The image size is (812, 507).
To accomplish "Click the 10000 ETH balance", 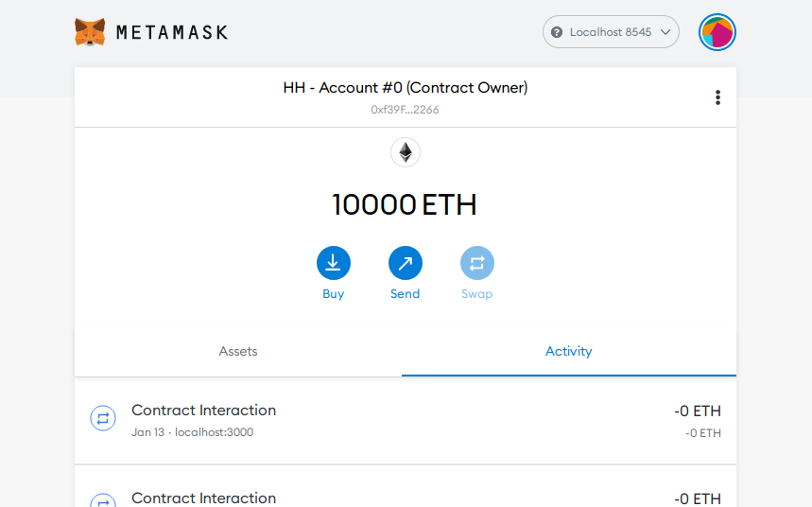I will click(405, 204).
